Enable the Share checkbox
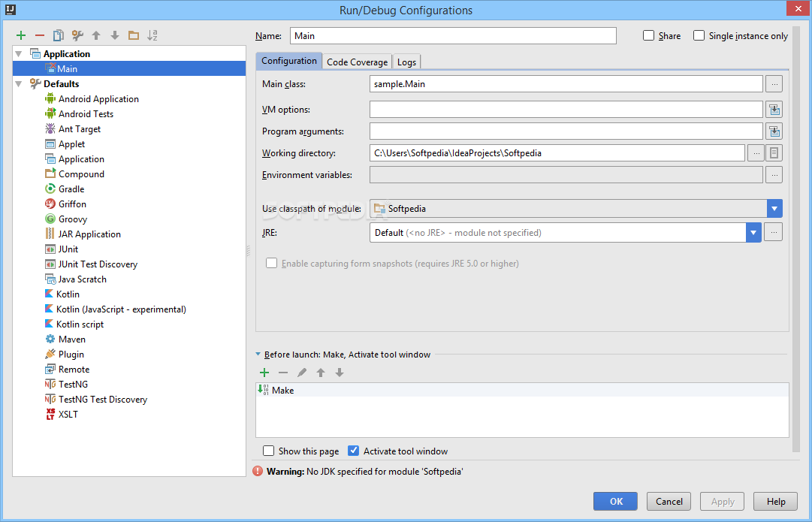The image size is (812, 522). click(648, 35)
